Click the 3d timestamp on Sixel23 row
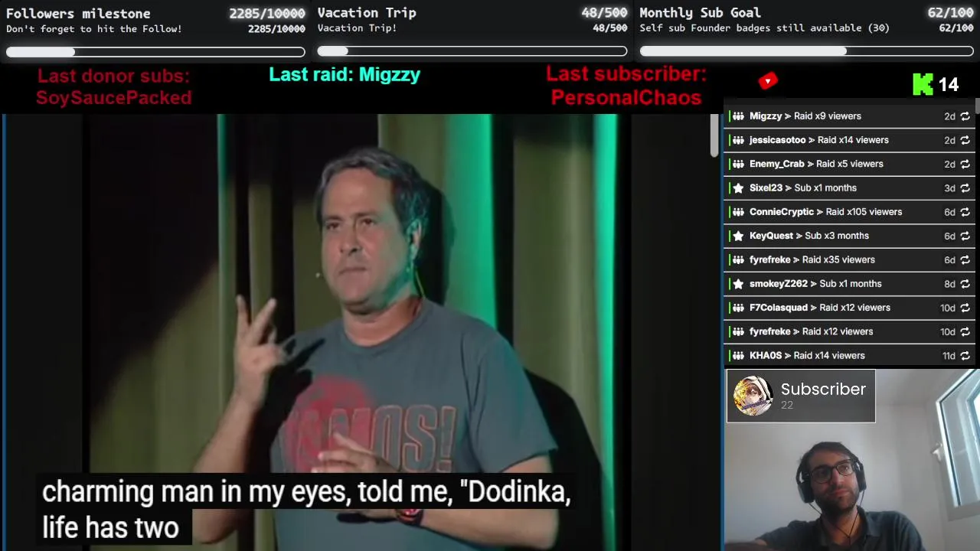980x551 pixels. 949,188
